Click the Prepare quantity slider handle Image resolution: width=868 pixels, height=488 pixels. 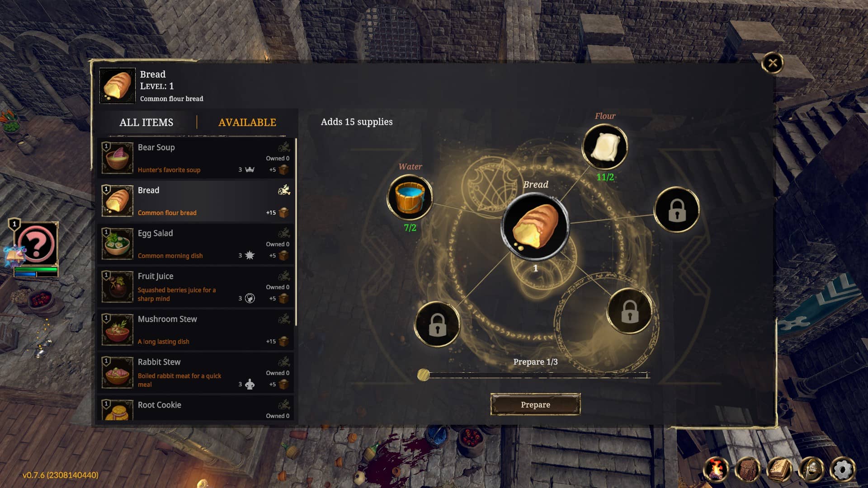[424, 375]
